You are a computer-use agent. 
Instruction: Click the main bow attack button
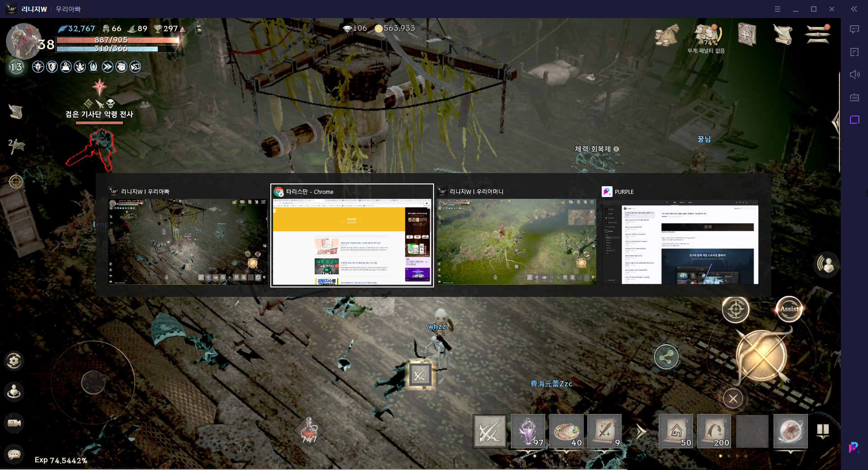point(762,357)
